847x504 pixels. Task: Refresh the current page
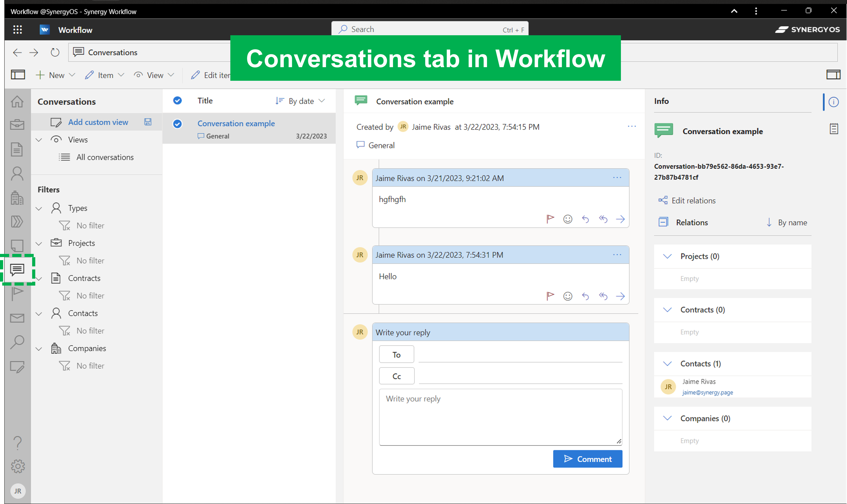point(55,52)
